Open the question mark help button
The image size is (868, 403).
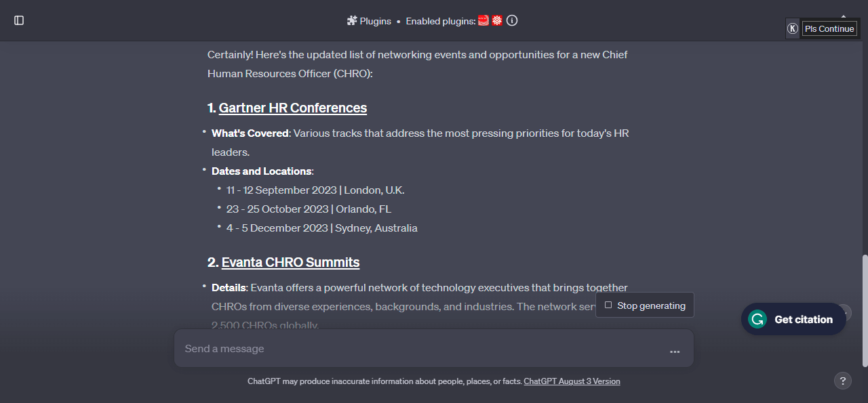pyautogui.click(x=842, y=381)
